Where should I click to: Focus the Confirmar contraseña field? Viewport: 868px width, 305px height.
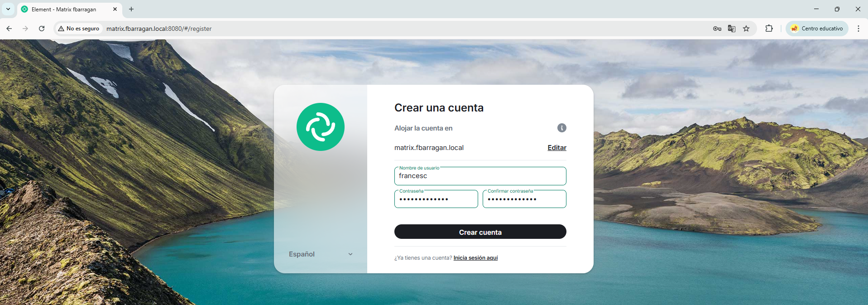tap(524, 199)
